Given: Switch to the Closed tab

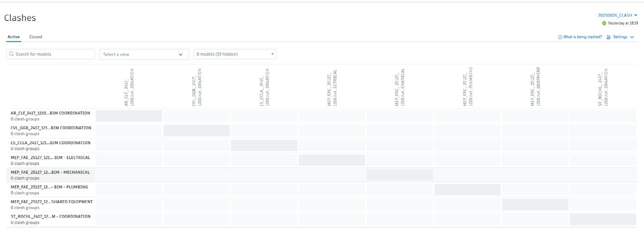Looking at the screenshot, I should pyautogui.click(x=35, y=37).
